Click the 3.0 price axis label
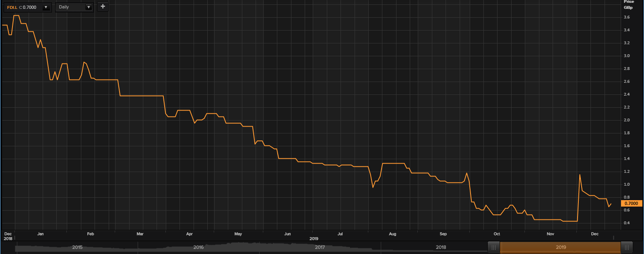Screen dimensions: 644x254 pyautogui.click(x=627, y=56)
